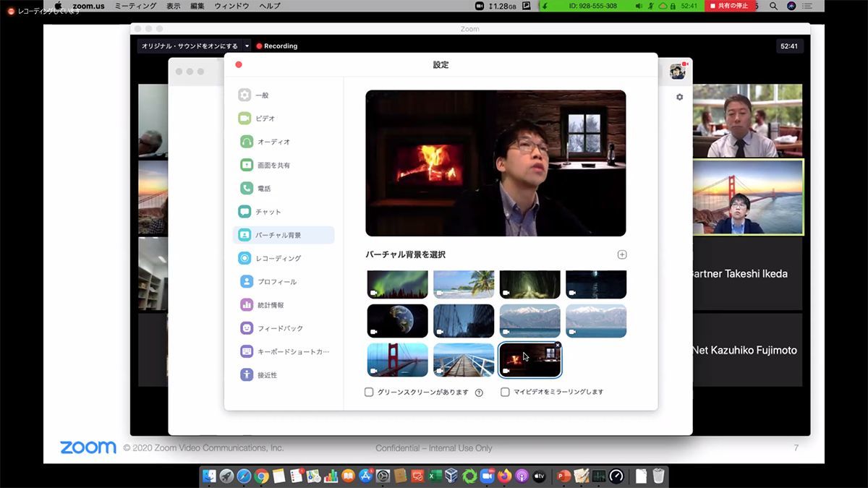Click オリジナル・サウンドをオンにする button
868x488 pixels.
190,46
